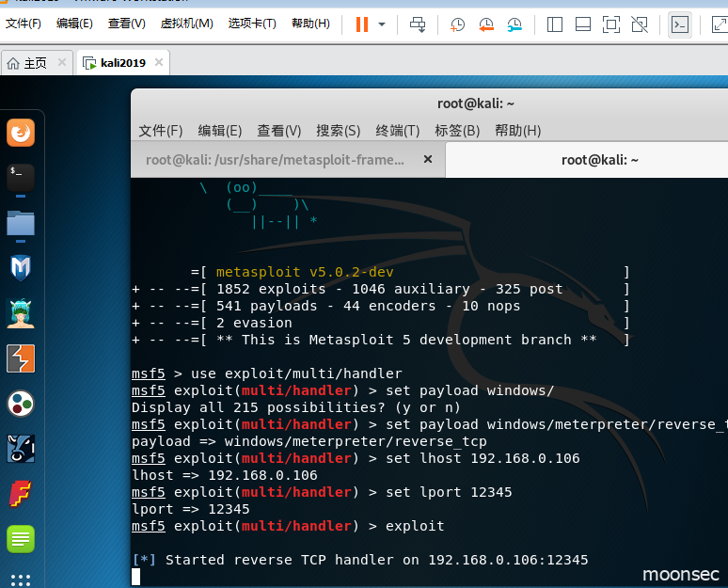Viewport: 728px width, 588px height.
Task: Open VMware 查看(V) menu
Action: click(127, 24)
